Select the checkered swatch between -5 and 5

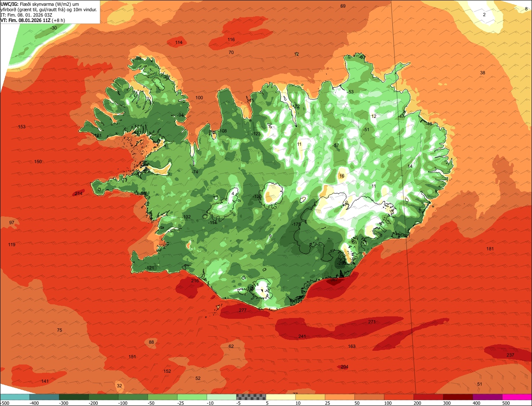click(251, 397)
